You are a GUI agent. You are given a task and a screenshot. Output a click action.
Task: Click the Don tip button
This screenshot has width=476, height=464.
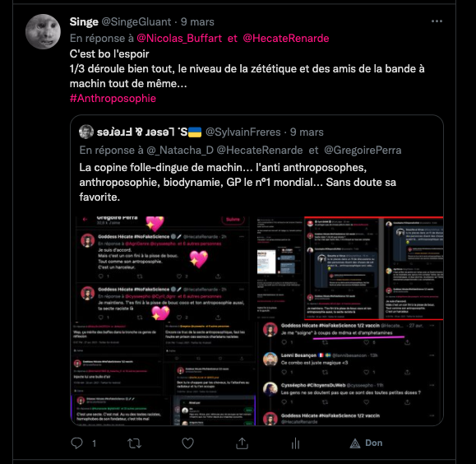click(x=366, y=443)
